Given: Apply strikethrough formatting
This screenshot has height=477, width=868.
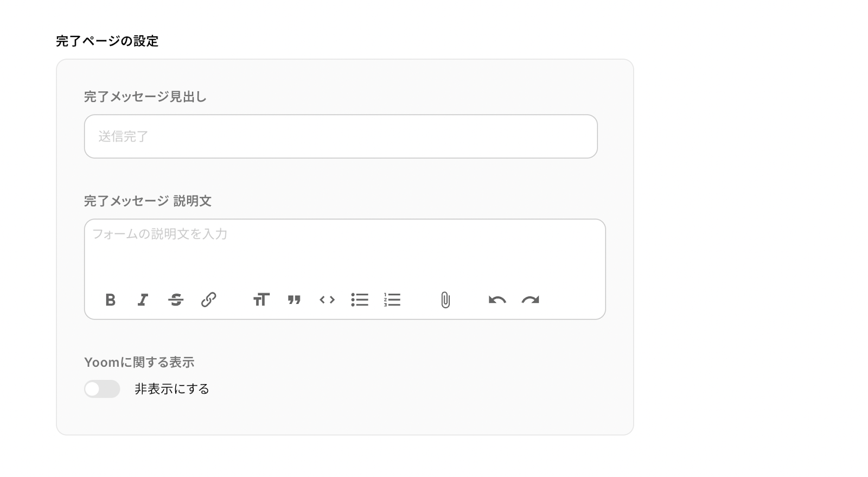Looking at the screenshot, I should click(x=176, y=300).
